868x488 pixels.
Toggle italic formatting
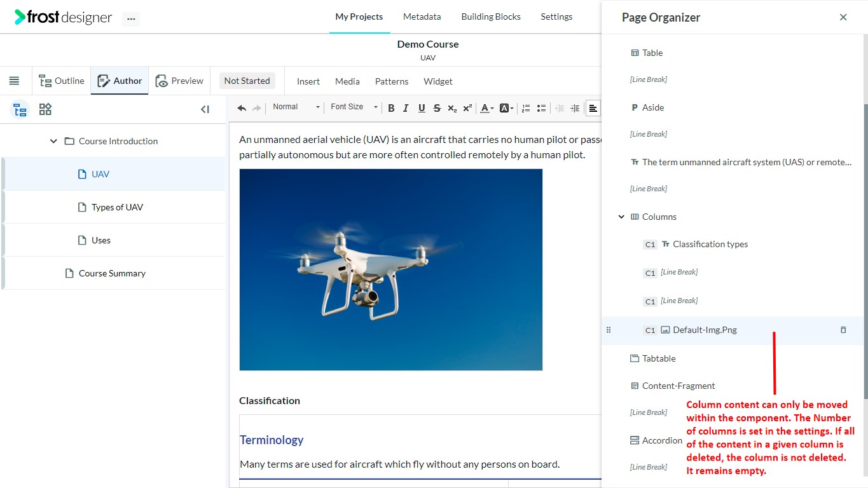click(x=406, y=108)
